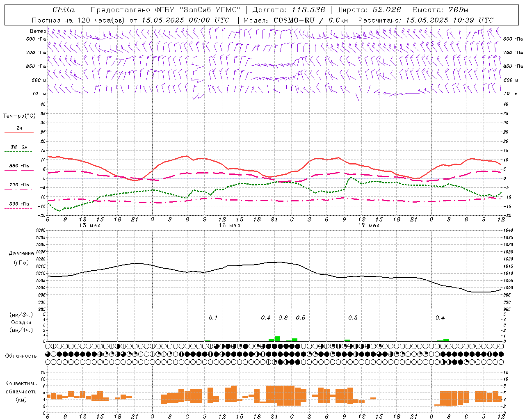Select "40" on the left temperature axis
This screenshot has width=525, height=420.
pyautogui.click(x=43, y=104)
